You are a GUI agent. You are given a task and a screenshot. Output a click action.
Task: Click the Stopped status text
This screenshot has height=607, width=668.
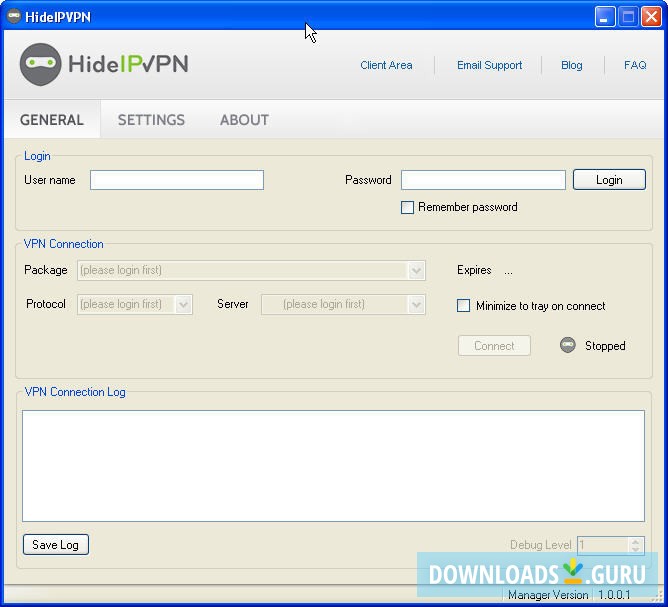(x=605, y=345)
